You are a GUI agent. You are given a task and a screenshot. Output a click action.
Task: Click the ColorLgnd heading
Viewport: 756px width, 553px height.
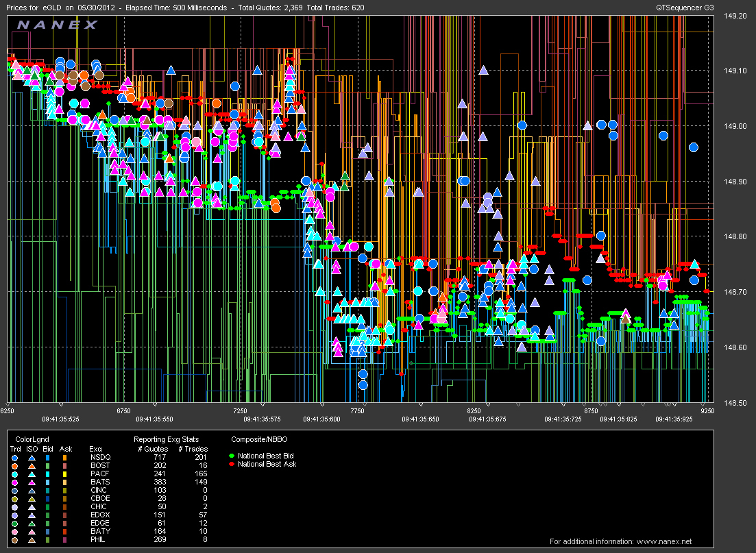(x=32, y=439)
